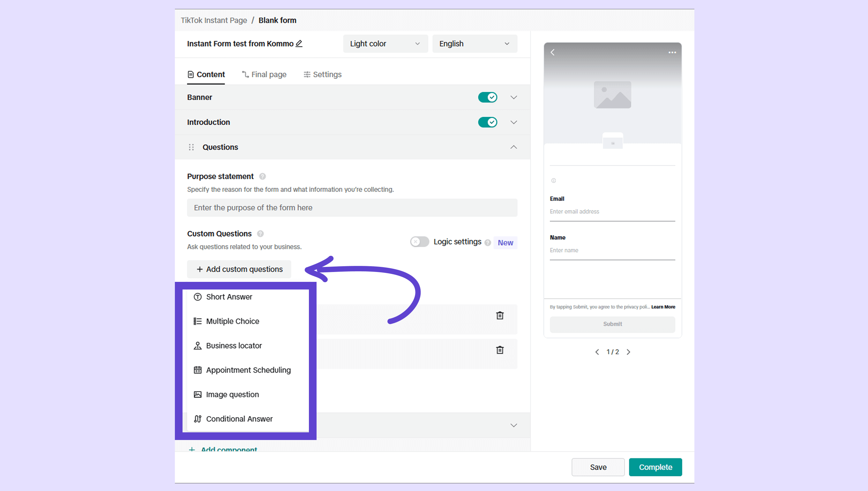Click the pencil icon to rename the form
This screenshot has width=868, height=491.
click(x=299, y=43)
